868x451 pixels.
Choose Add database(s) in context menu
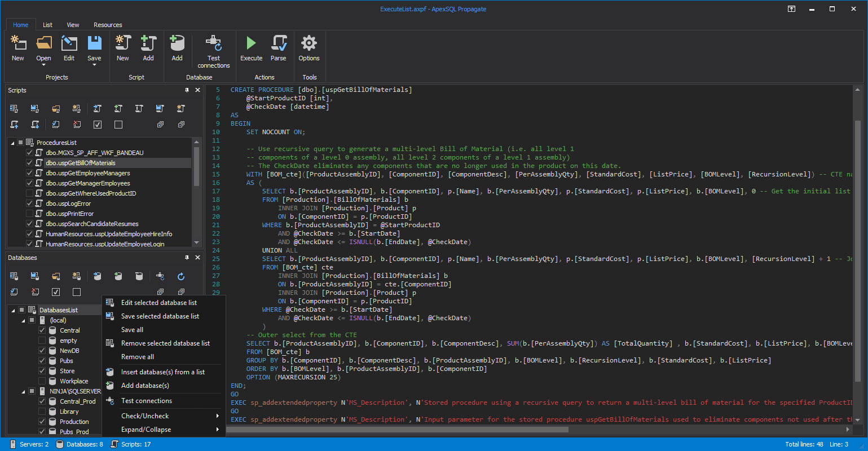point(164,386)
